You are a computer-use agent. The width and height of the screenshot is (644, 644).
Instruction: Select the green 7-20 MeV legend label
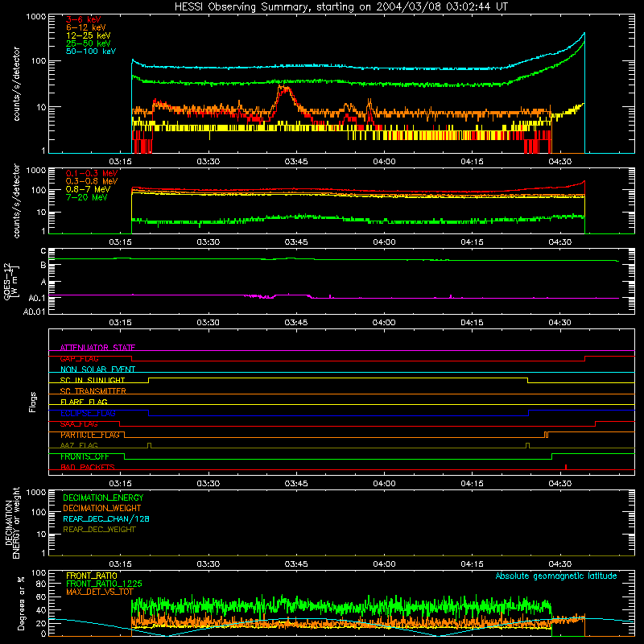pyautogui.click(x=87, y=197)
